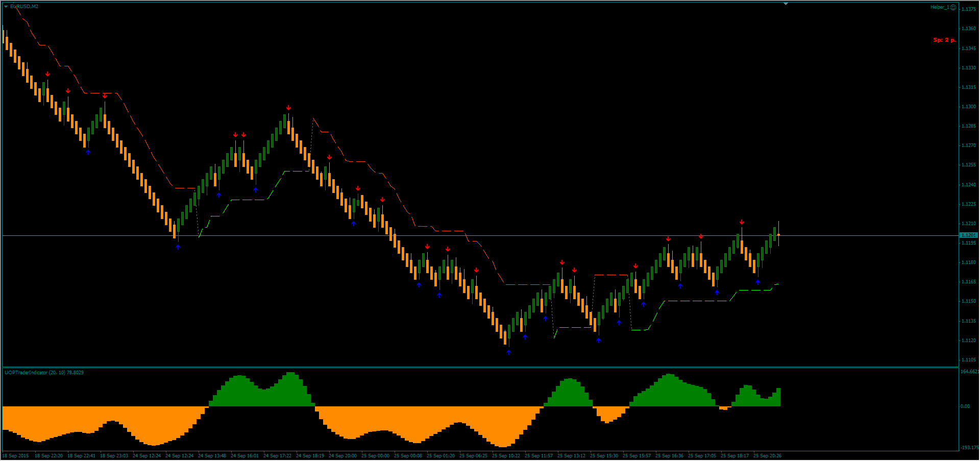Click indicator scale minimum -193.175
Viewport: 980px width, 461px height.
pyautogui.click(x=970, y=448)
